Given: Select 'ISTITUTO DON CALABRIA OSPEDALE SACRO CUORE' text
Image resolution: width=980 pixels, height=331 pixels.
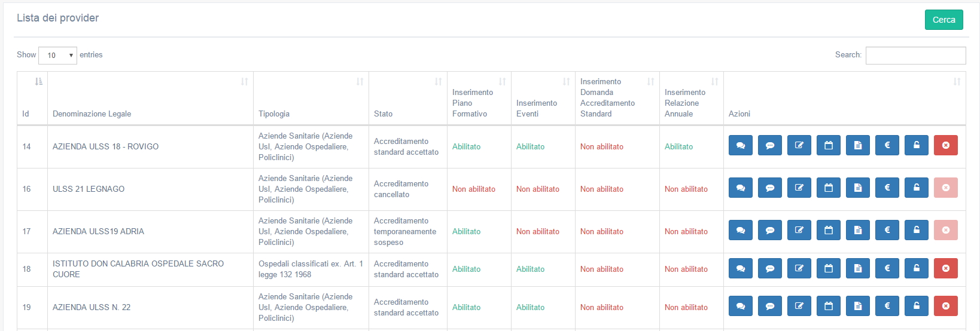Looking at the screenshot, I should [x=138, y=269].
